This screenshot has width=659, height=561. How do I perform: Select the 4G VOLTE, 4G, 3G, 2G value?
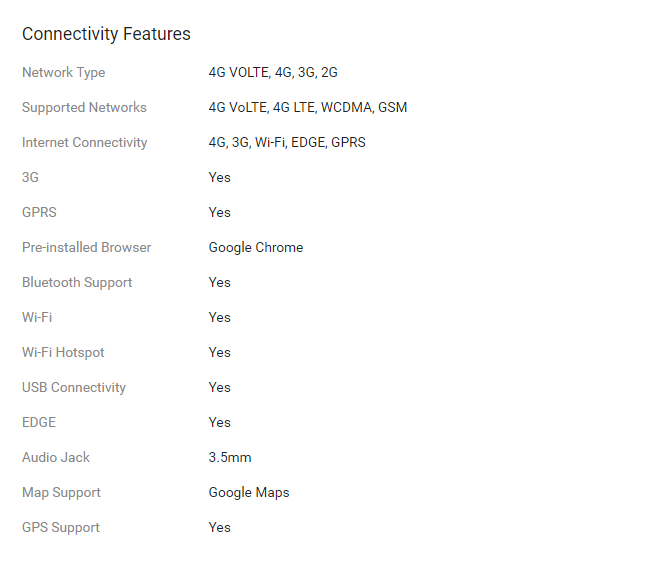pos(273,73)
